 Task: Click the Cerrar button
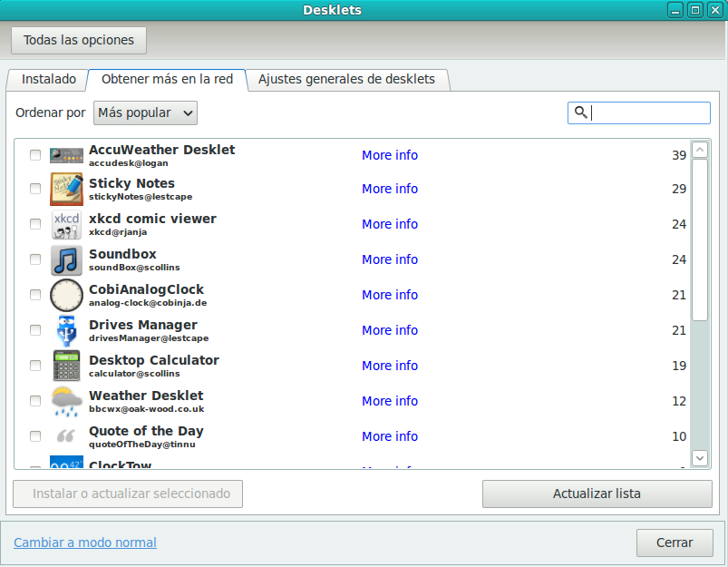675,543
